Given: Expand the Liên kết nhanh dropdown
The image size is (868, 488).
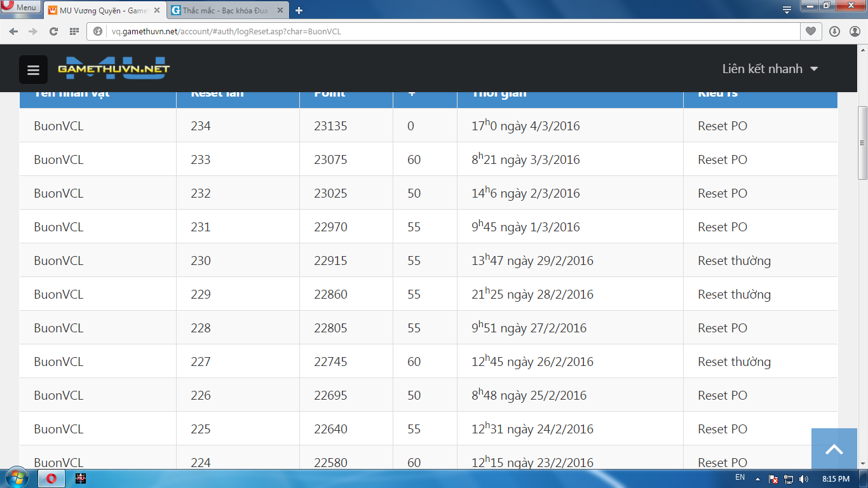Looking at the screenshot, I should pos(770,69).
